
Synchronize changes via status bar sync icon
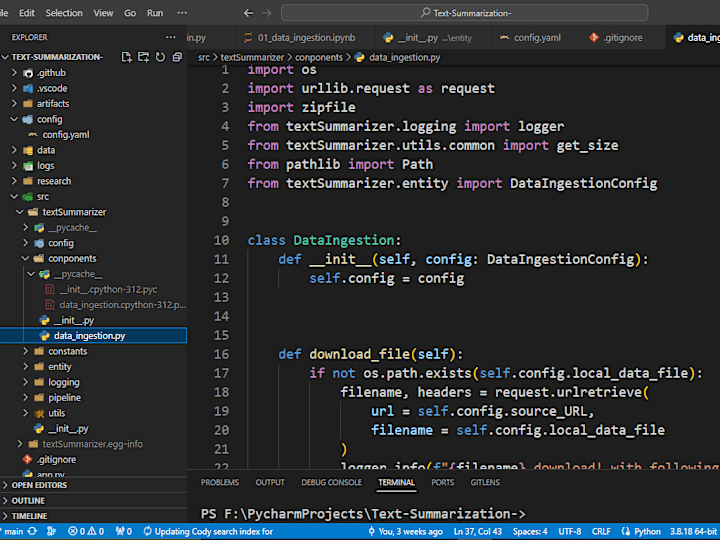point(33,531)
